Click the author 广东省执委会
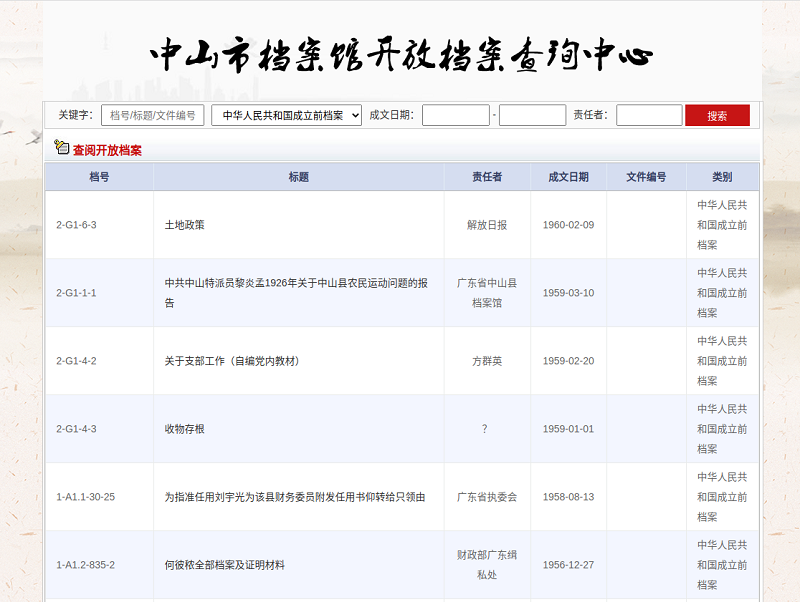 [487, 497]
